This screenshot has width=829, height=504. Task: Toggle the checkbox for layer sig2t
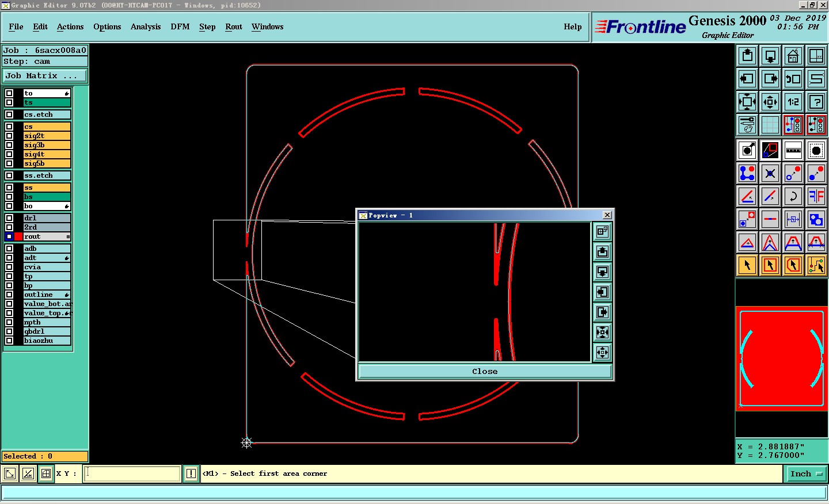pyautogui.click(x=9, y=136)
